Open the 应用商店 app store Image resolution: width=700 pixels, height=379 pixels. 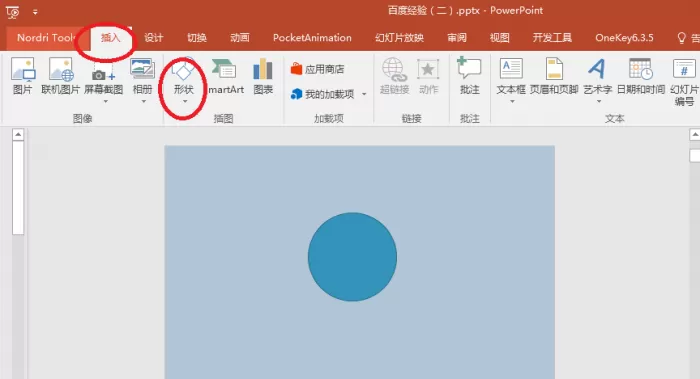click(317, 69)
